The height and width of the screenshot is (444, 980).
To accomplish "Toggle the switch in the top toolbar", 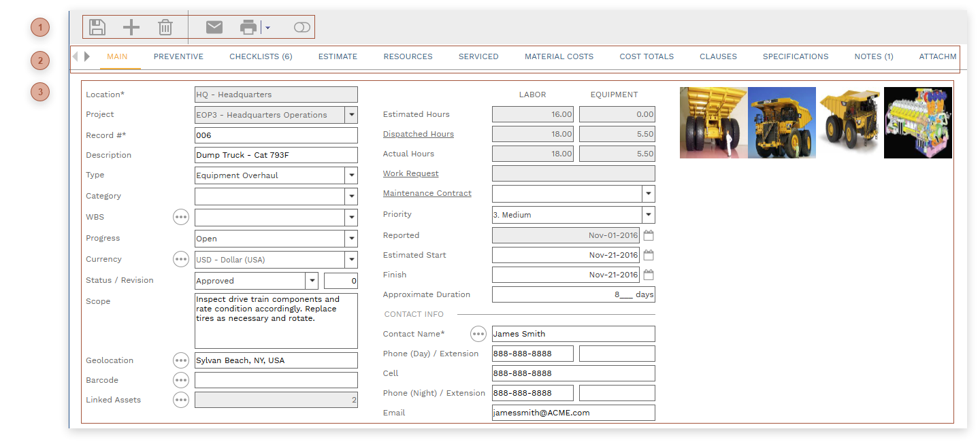I will 301,27.
